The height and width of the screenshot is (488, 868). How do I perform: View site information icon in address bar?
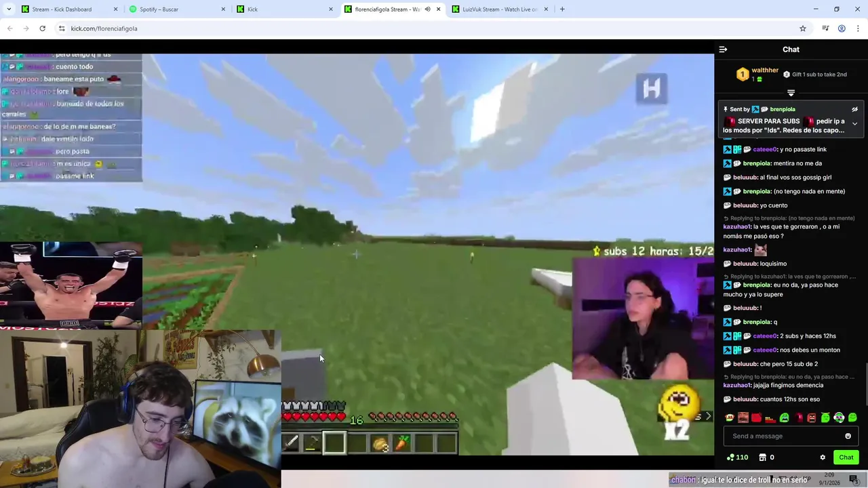[x=62, y=28]
